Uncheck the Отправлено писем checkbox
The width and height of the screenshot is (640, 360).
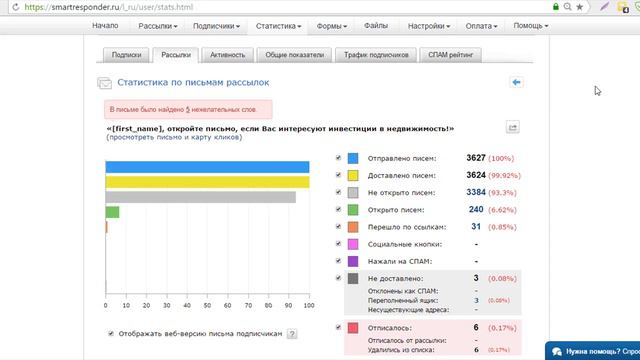coord(338,158)
